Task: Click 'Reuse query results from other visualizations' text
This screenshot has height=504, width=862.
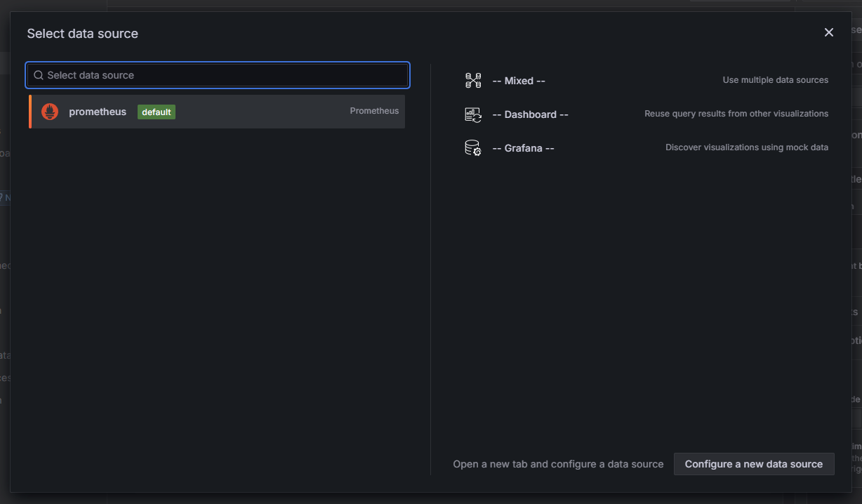Action: pyautogui.click(x=736, y=114)
